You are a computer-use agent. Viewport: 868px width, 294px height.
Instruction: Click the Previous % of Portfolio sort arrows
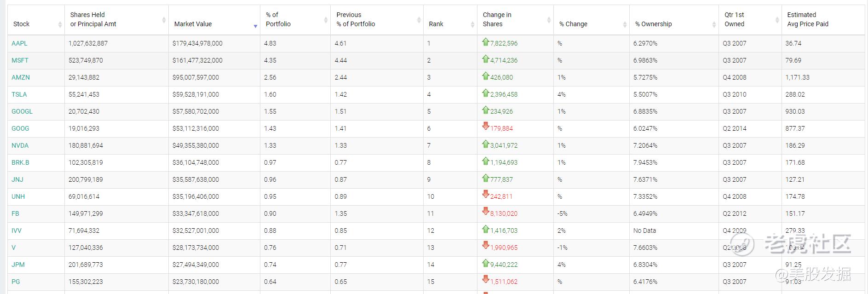(419, 20)
